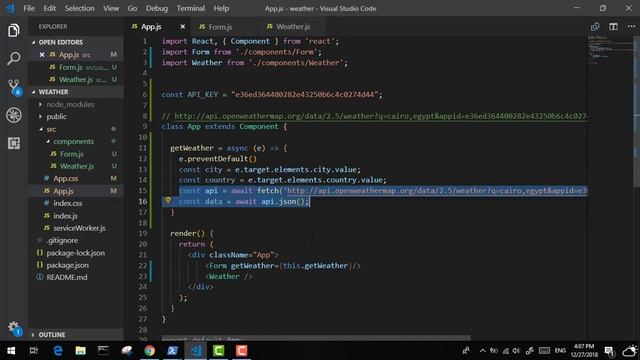Open the Debug menu
This screenshot has height=360, width=640.
pos(157,8)
